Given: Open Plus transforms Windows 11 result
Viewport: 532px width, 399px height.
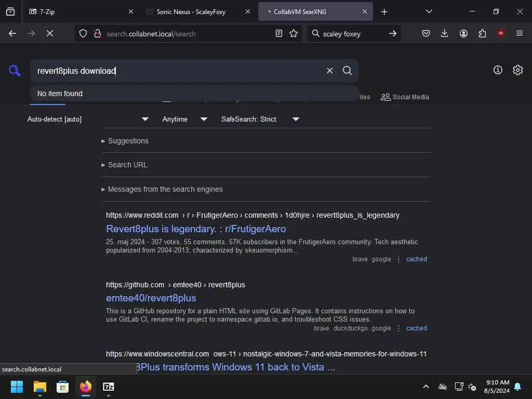Looking at the screenshot, I should coord(236,367).
